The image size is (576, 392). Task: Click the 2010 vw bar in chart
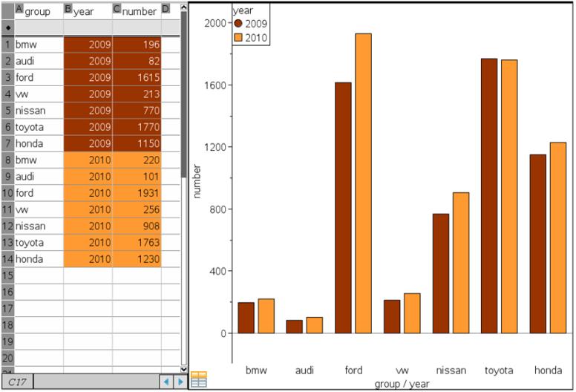(412, 313)
